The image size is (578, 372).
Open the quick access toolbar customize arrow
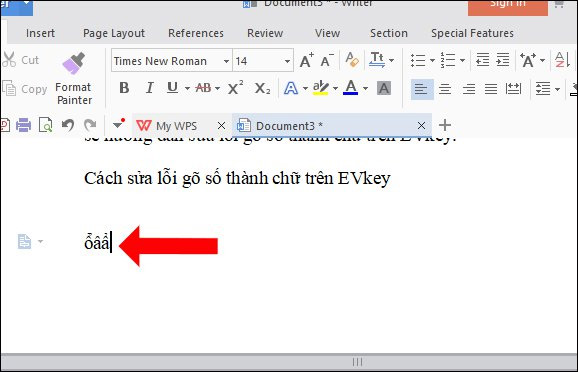[x=119, y=125]
